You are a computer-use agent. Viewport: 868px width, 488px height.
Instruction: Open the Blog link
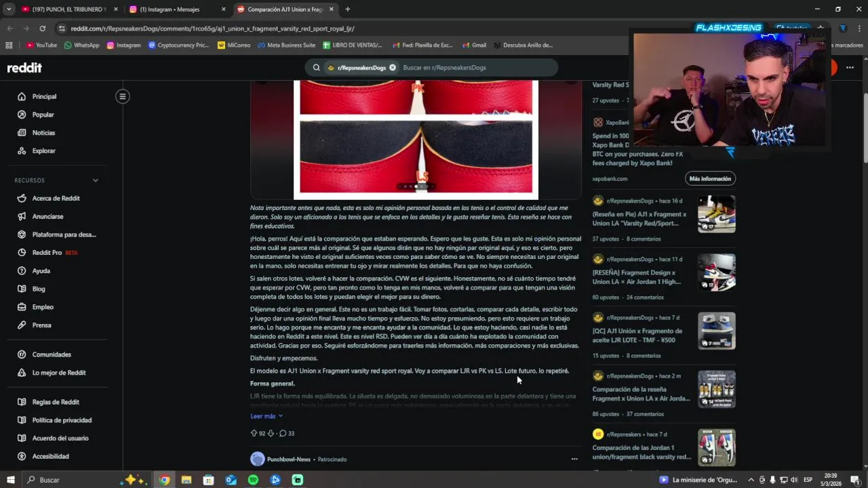[39, 289]
